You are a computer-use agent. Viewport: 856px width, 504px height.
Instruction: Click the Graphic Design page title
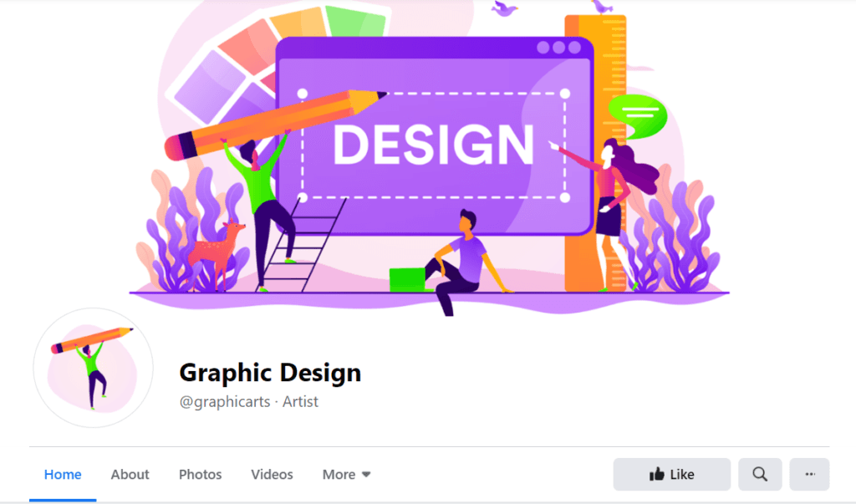click(270, 373)
